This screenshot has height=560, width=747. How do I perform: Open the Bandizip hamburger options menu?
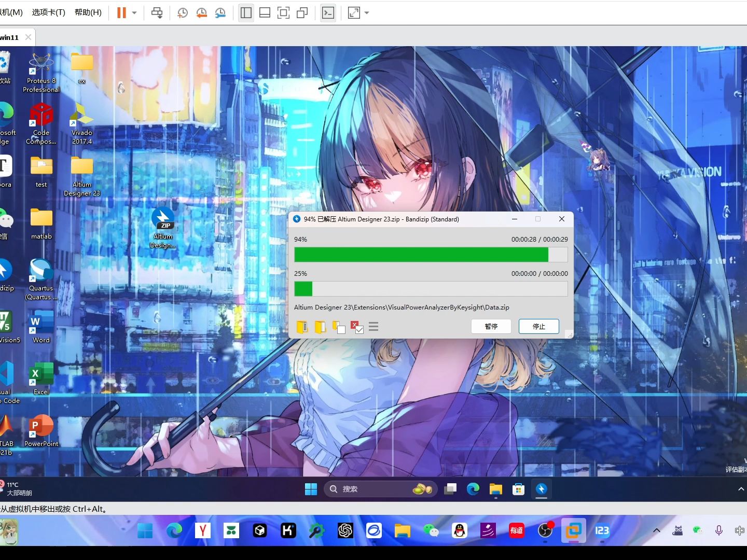[x=374, y=327]
